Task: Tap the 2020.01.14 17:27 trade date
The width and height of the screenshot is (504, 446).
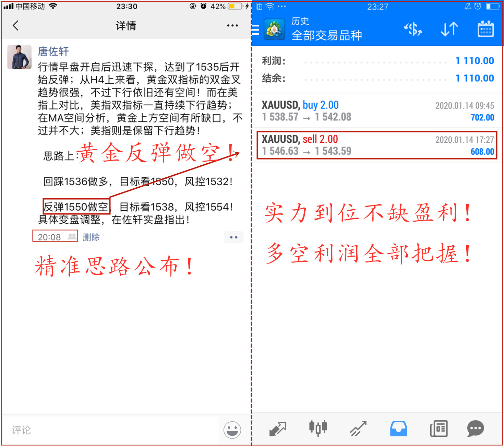Action: (465, 140)
